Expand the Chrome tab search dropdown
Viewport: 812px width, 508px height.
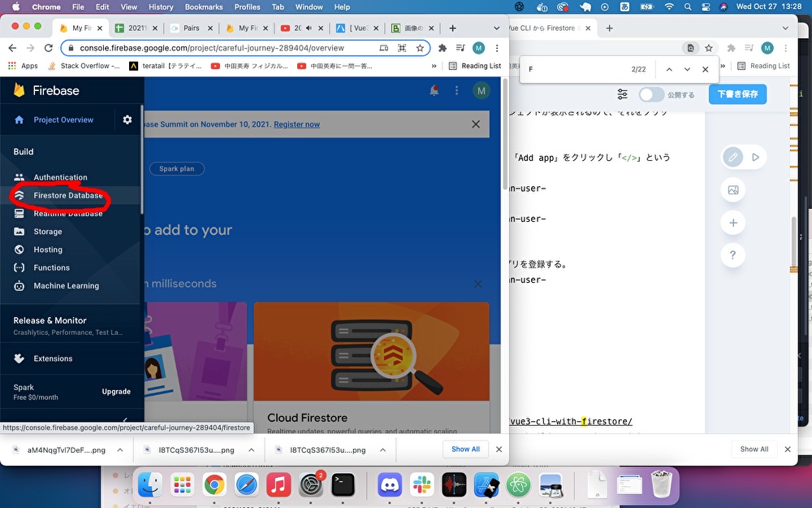click(496, 28)
